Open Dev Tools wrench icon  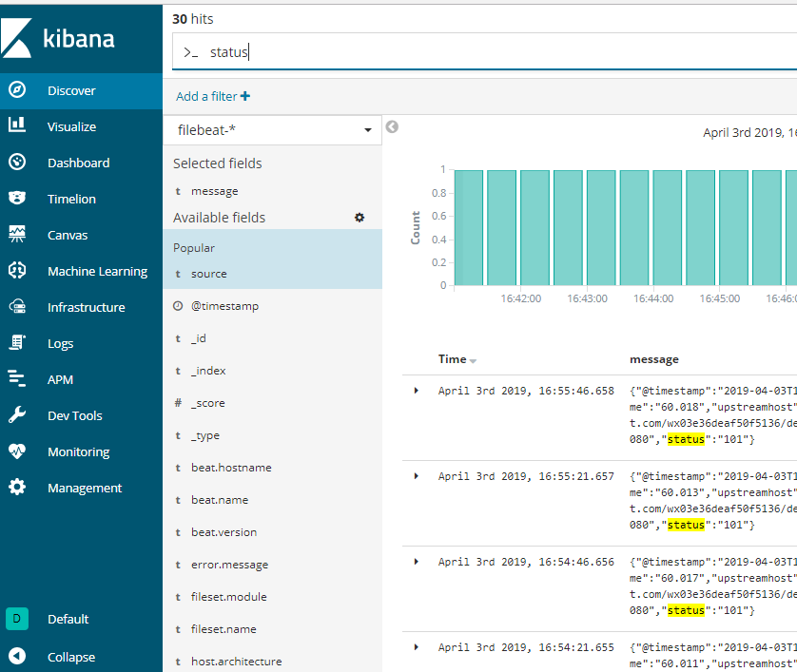pos(17,414)
